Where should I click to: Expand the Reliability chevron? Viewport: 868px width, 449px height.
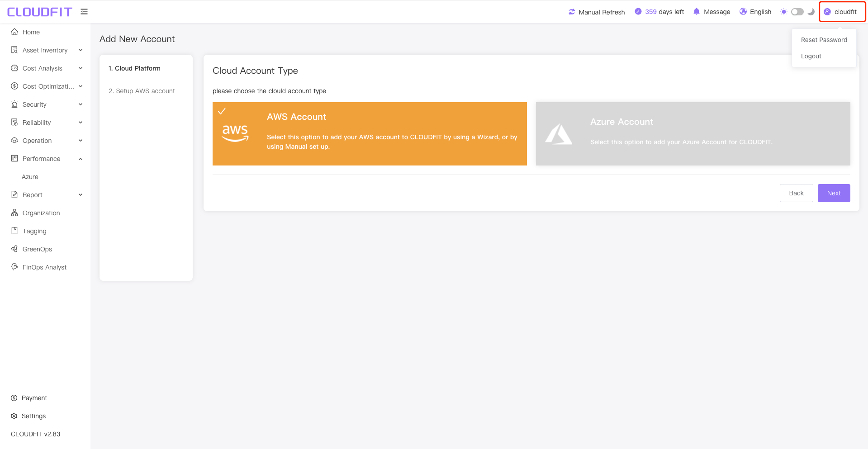[81, 123]
